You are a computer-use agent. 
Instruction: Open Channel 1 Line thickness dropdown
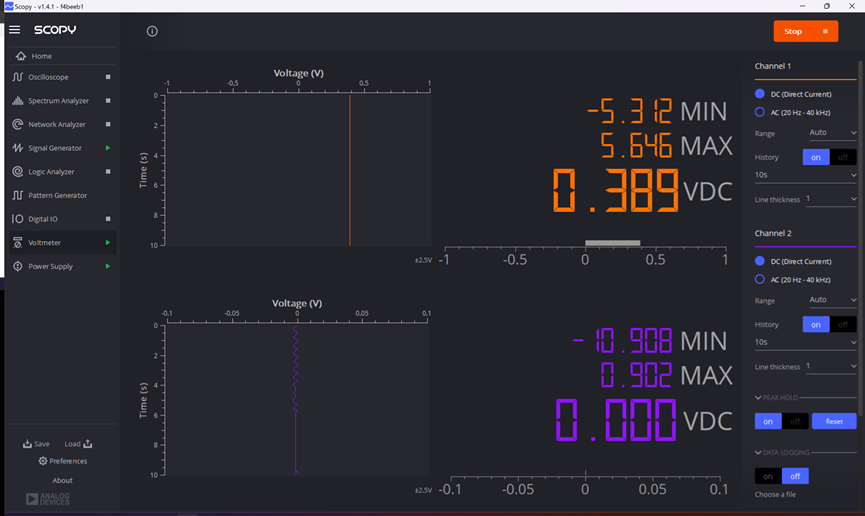coord(831,199)
